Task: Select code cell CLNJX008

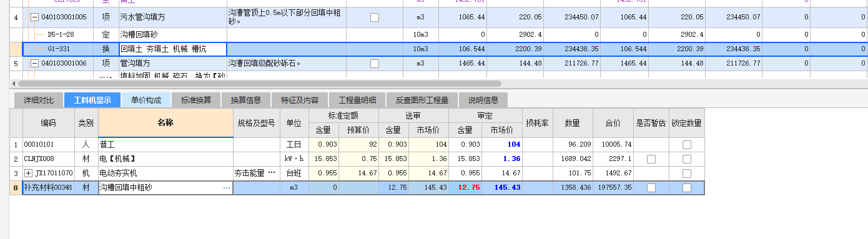Action: pos(48,159)
